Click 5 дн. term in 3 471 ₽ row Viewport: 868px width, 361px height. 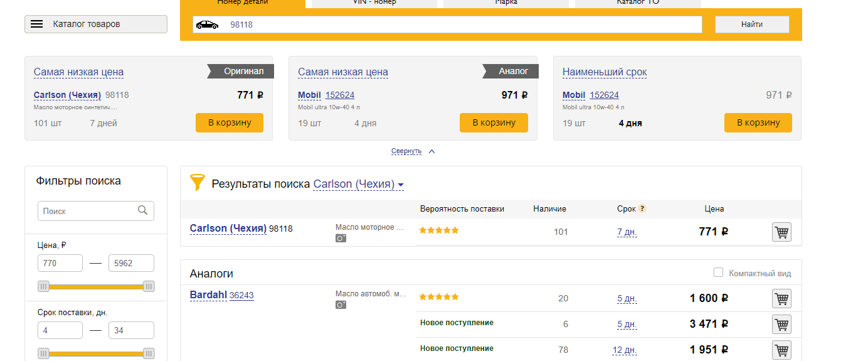(x=627, y=325)
